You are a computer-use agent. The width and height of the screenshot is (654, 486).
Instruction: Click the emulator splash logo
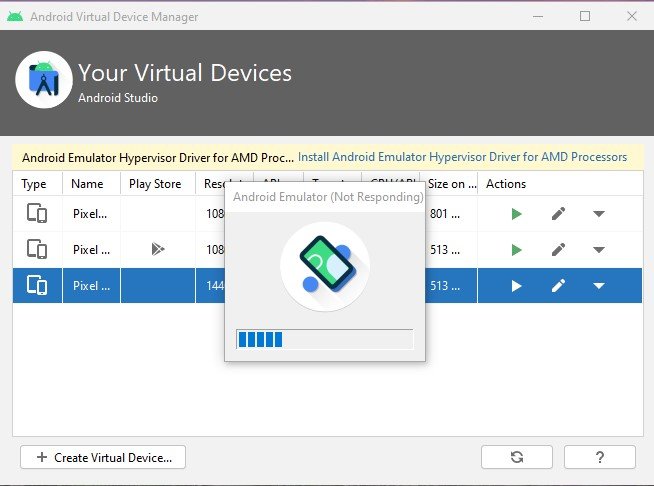pos(325,267)
